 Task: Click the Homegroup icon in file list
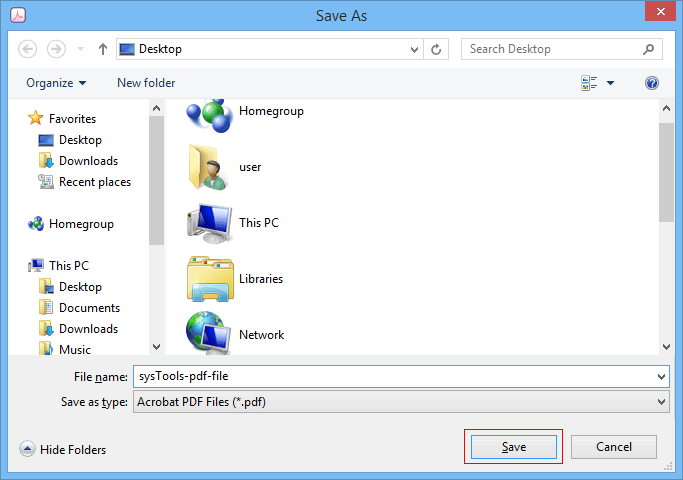click(x=209, y=115)
